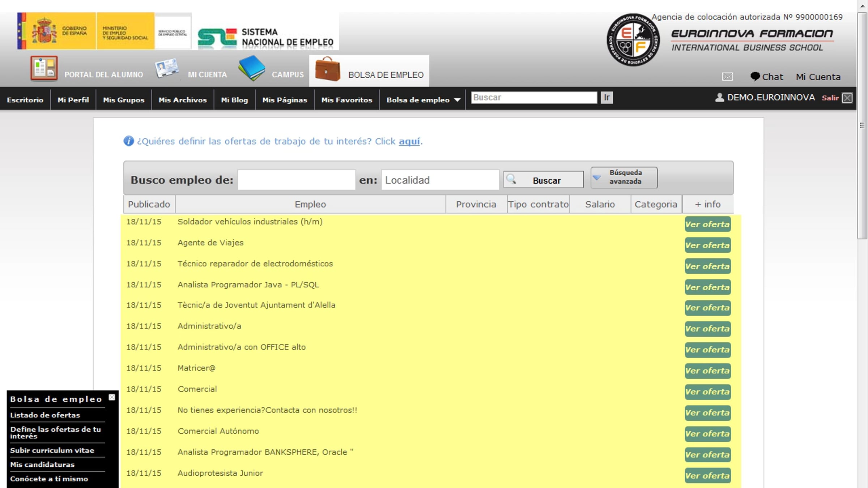Select Mis Favoritos in navigation bar
Viewport: 868px width, 488px height.
[346, 100]
